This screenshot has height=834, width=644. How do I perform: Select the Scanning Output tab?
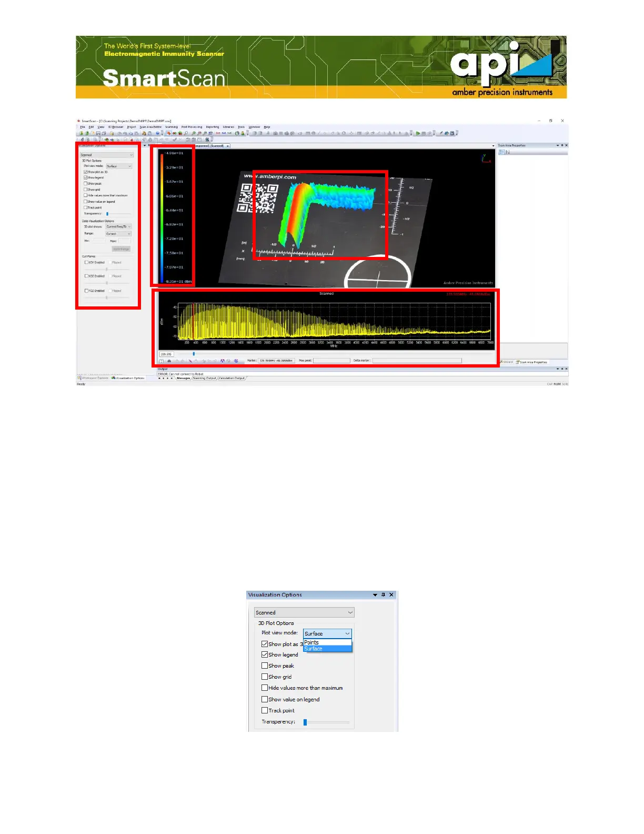click(x=204, y=378)
